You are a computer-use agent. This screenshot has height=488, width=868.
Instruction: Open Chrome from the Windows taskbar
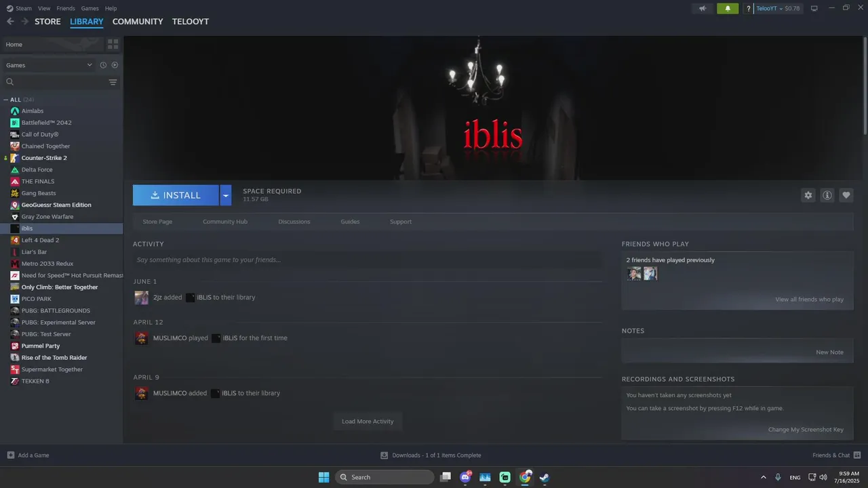click(x=525, y=477)
